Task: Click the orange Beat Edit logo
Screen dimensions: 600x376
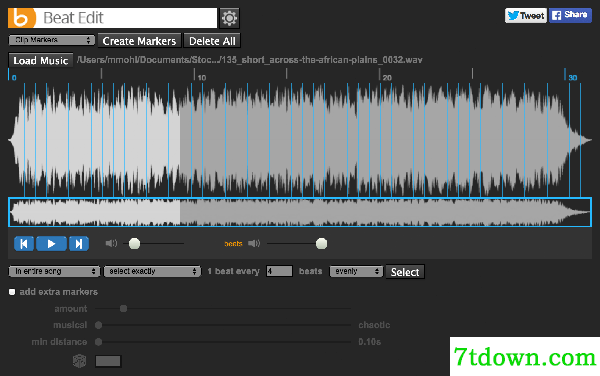Action: click(22, 18)
